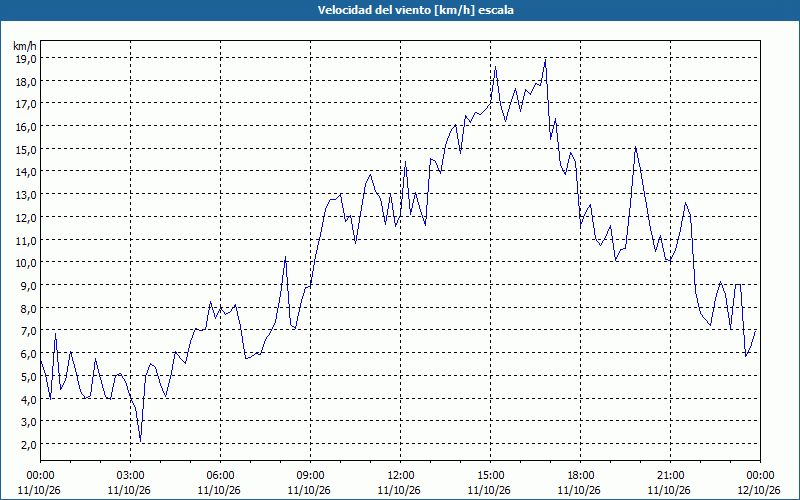Click the 9,0 y-axis label

tap(29, 286)
